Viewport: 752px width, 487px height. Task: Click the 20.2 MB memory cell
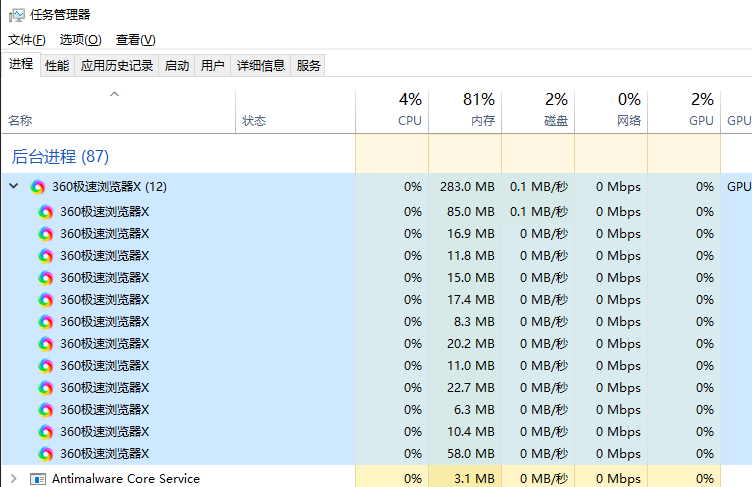coord(465,344)
